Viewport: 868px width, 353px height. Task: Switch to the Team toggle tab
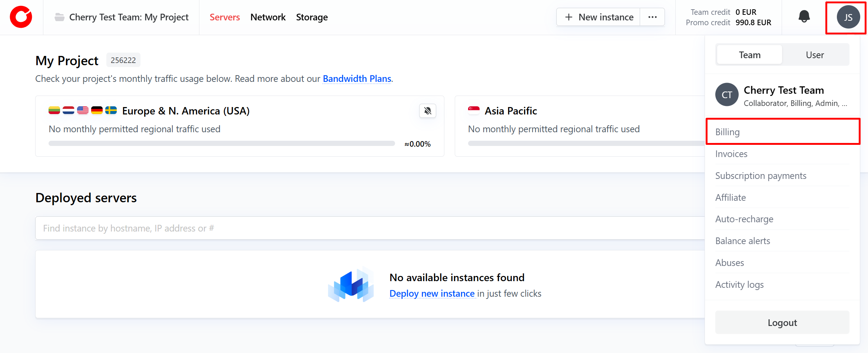coord(749,55)
